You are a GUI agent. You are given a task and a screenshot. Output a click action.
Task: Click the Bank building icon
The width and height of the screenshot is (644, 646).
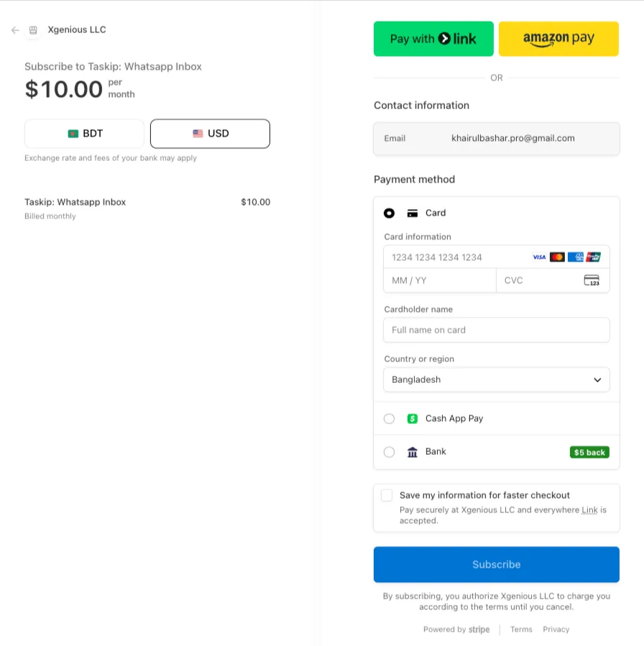point(412,452)
